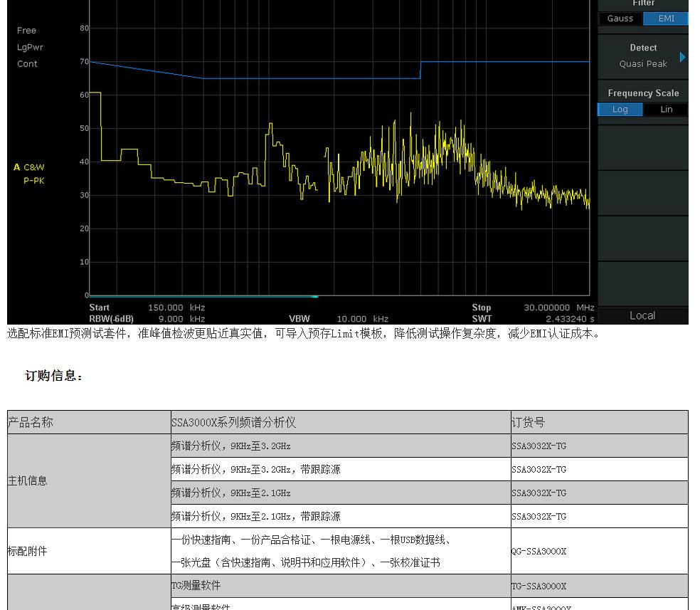Select the VBW 10.000 kHz readout

coord(362,319)
